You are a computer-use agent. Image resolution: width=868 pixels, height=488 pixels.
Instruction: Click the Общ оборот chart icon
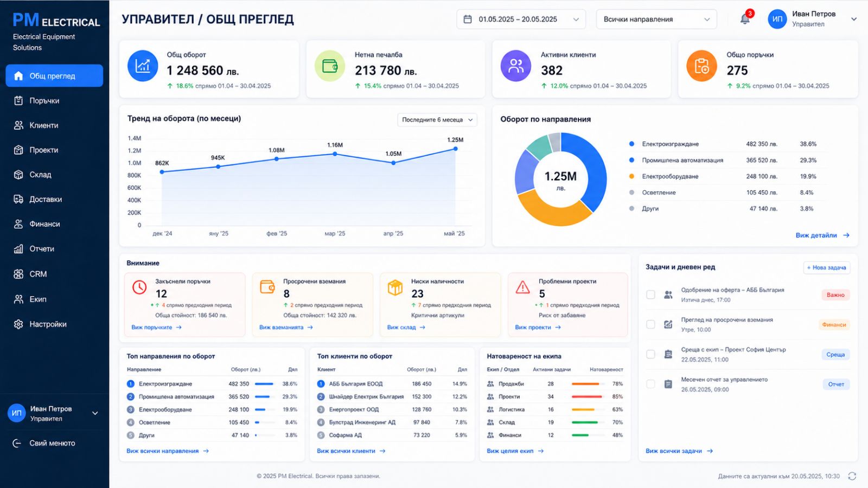pos(143,66)
